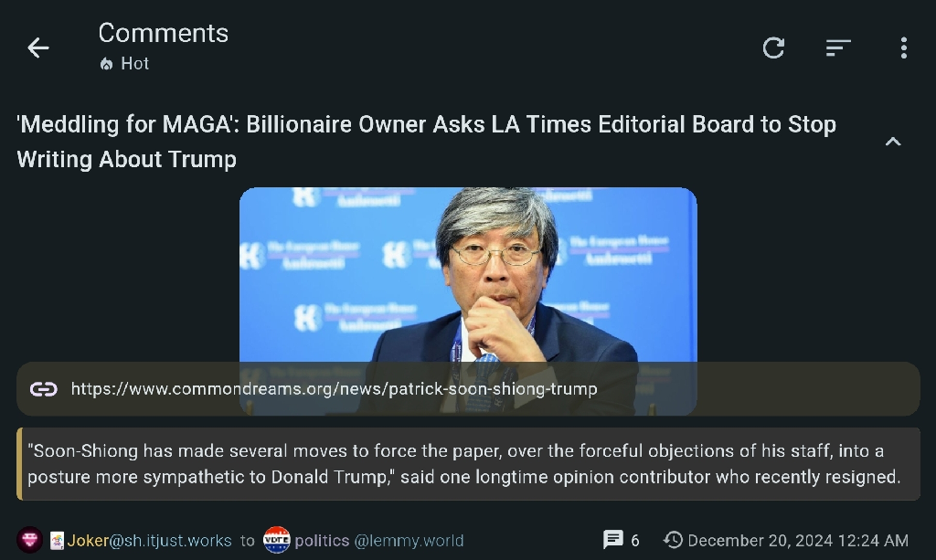The width and height of the screenshot is (936, 560).
Task: Open the three-dot overflow menu
Action: [904, 48]
